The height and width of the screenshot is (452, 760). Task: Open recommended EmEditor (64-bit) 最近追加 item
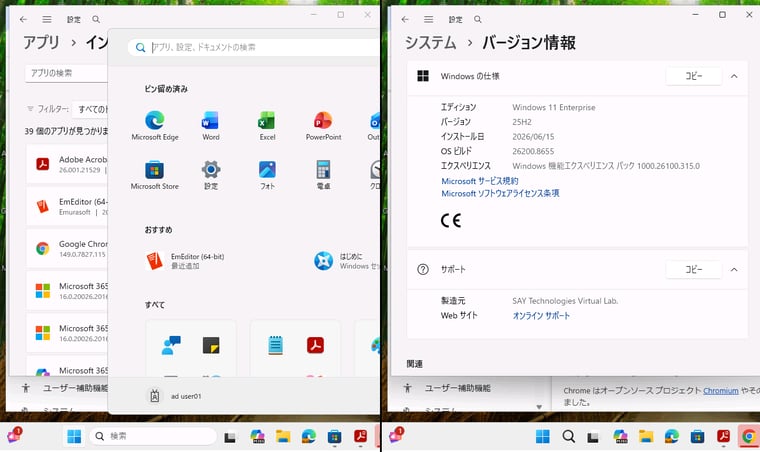pyautogui.click(x=185, y=261)
